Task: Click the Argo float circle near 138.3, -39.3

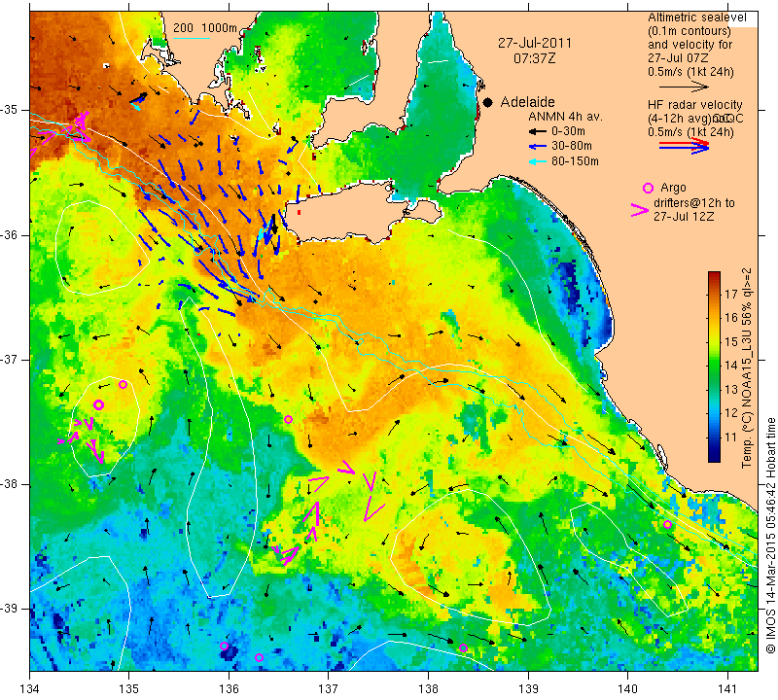Action: [463, 647]
